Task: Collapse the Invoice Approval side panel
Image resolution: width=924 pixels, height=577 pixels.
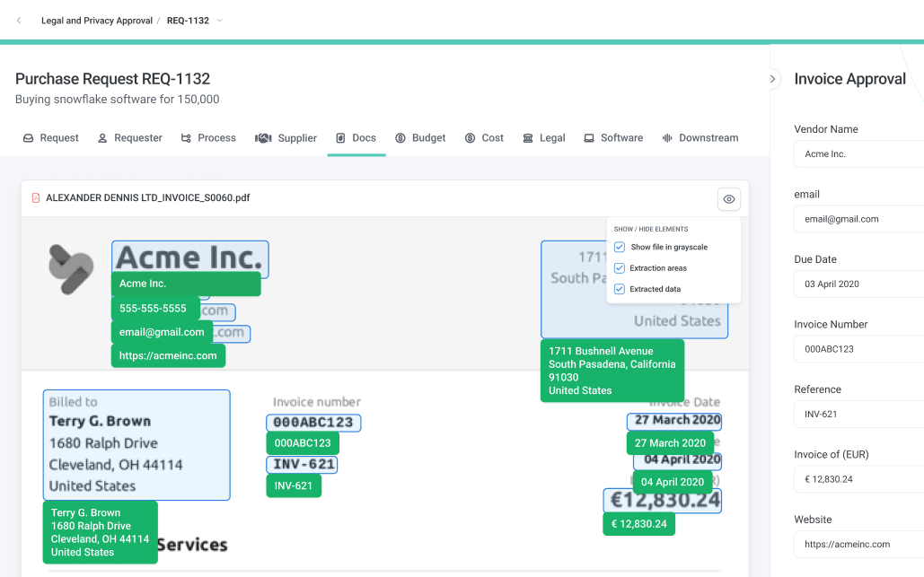Action: [x=772, y=78]
